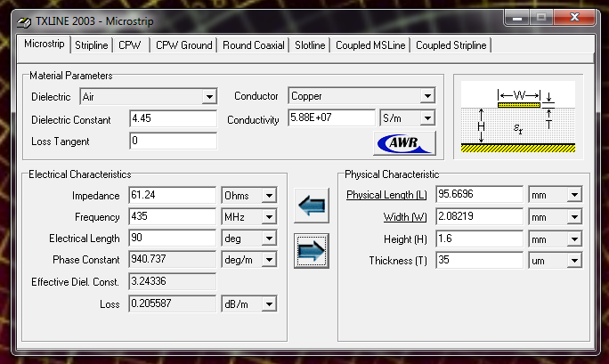Click the Phase Constant value 940.737
The height and width of the screenshot is (364, 609).
click(172, 259)
